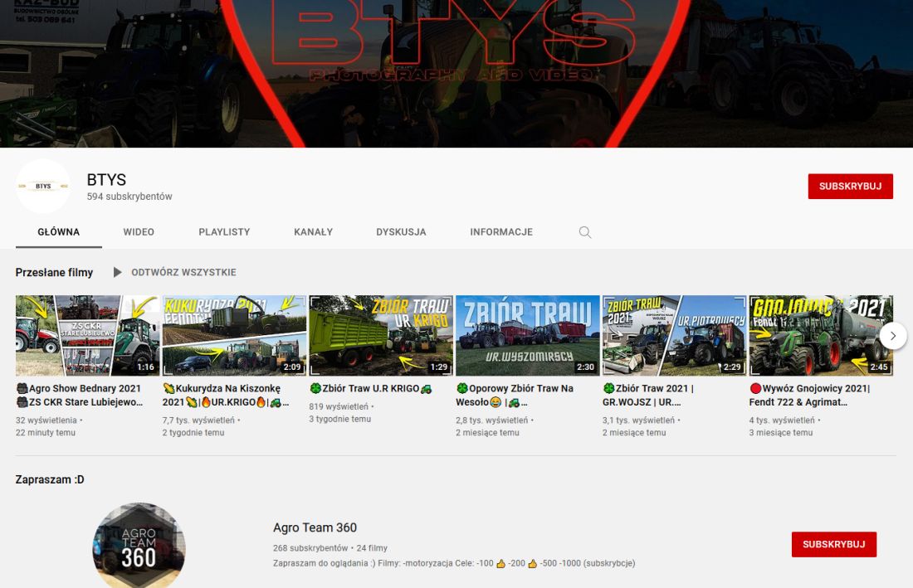The height and width of the screenshot is (588, 913).
Task: Subscribe to Agro Team 360 channel
Action: (834, 544)
